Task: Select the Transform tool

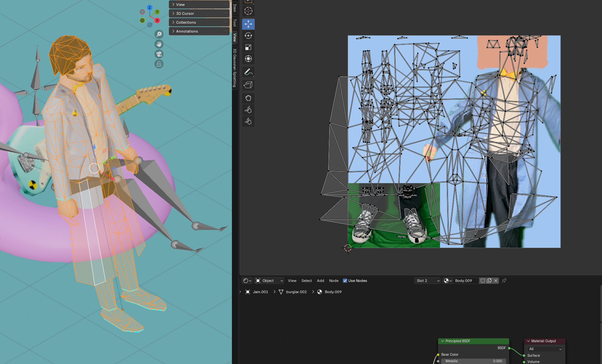Action: tap(248, 59)
